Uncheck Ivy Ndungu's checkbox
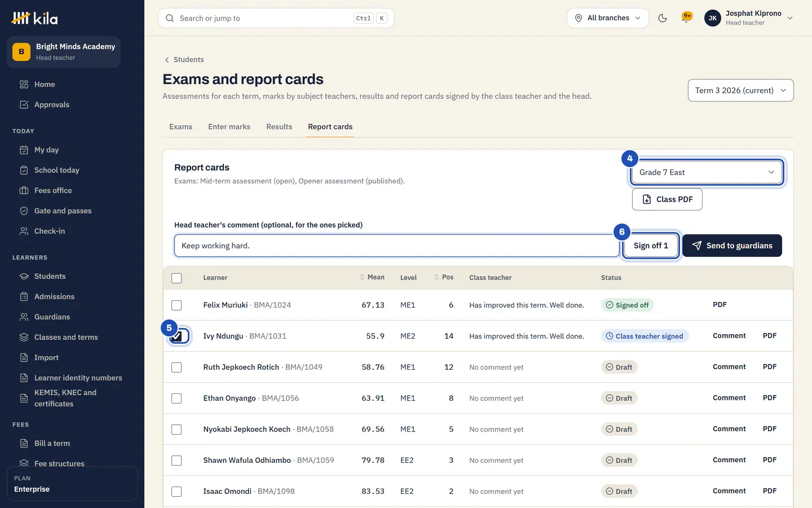Image resolution: width=812 pixels, height=508 pixels. 178,336
